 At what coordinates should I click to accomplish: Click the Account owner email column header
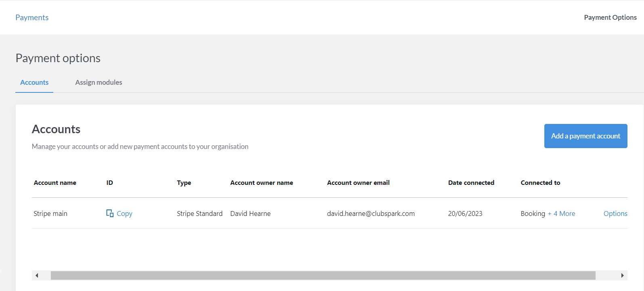[x=358, y=183]
